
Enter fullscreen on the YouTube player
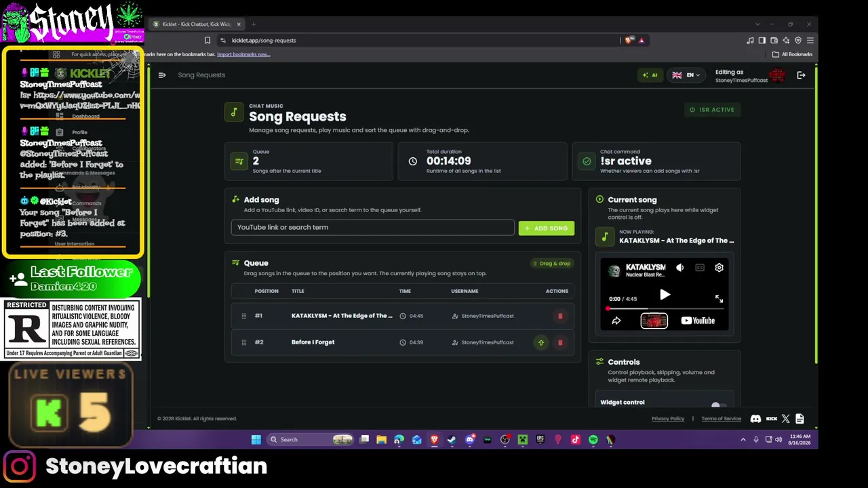click(719, 299)
